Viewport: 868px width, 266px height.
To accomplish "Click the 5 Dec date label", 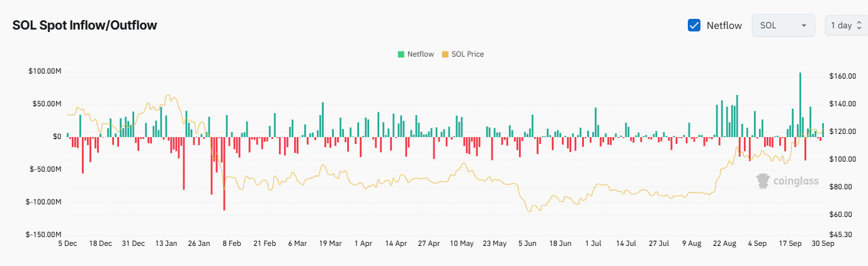I will pyautogui.click(x=68, y=243).
